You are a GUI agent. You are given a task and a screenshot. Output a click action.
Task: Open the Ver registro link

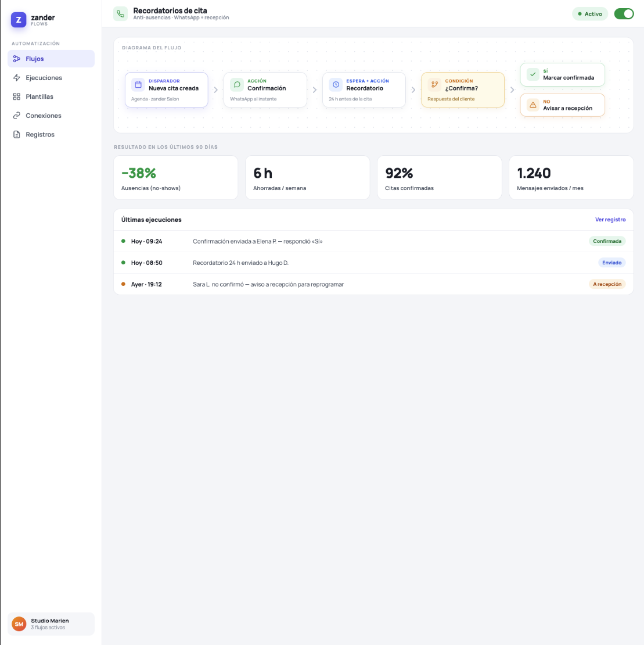pyautogui.click(x=610, y=220)
